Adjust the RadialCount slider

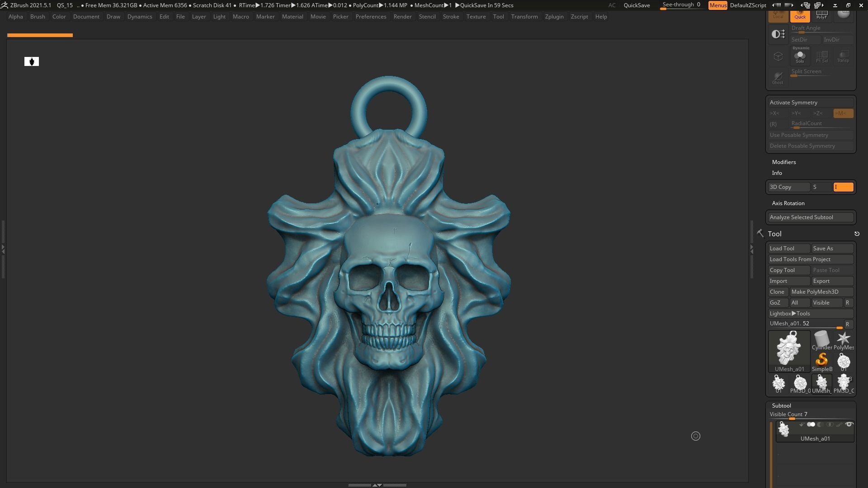[821, 124]
